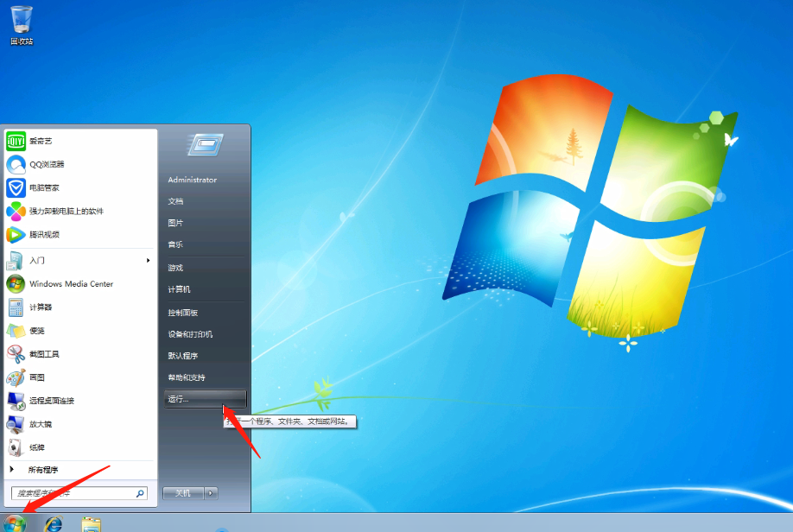
Task: Open the 图片 pictures library
Action: [175, 223]
